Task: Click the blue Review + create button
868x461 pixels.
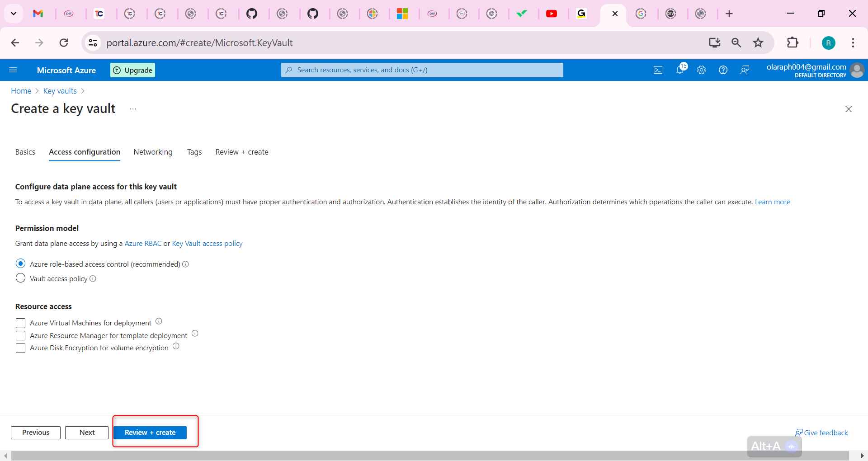Action: pyautogui.click(x=150, y=433)
